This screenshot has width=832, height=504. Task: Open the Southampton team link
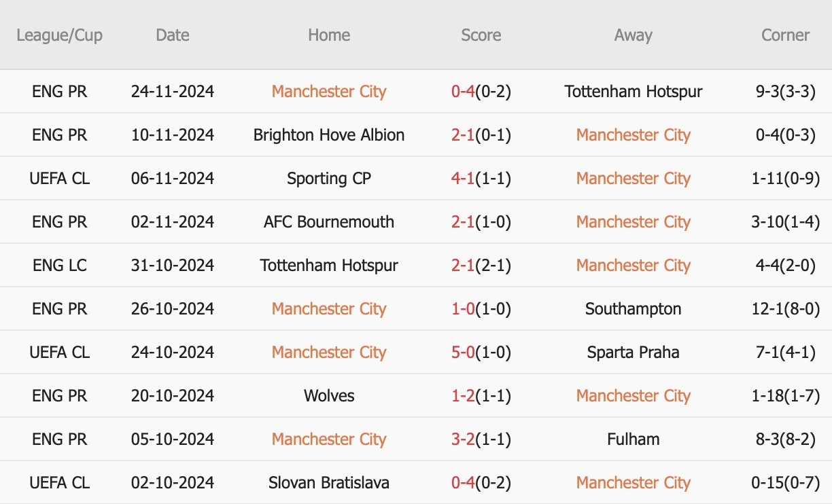pos(633,309)
